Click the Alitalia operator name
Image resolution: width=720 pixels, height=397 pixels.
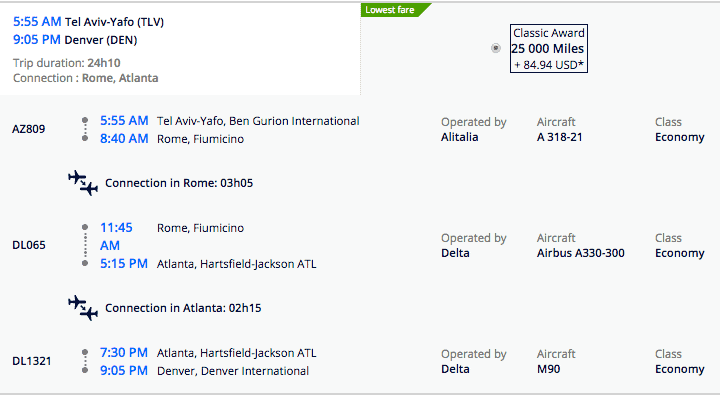tap(460, 137)
